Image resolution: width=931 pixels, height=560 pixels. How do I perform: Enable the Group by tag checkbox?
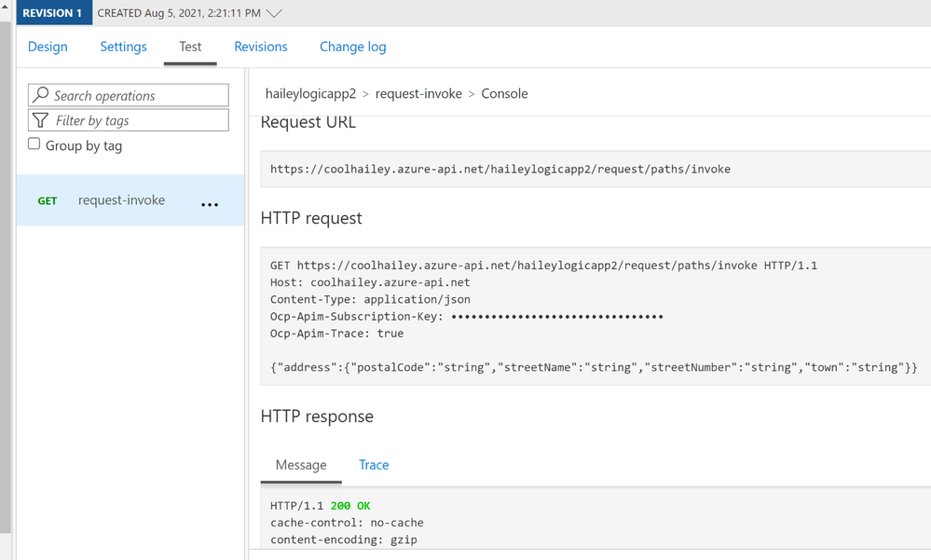pos(34,144)
